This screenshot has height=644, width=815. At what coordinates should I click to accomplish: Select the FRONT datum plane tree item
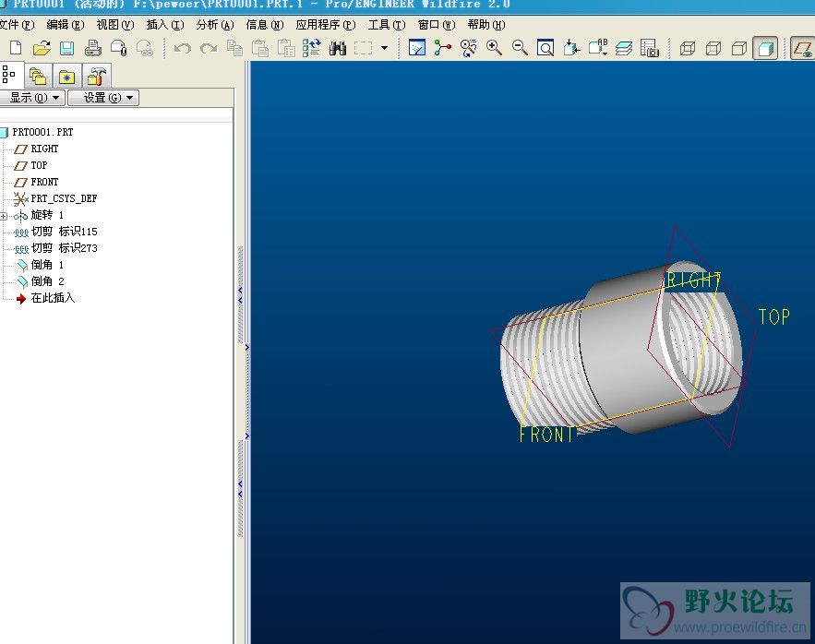(44, 182)
